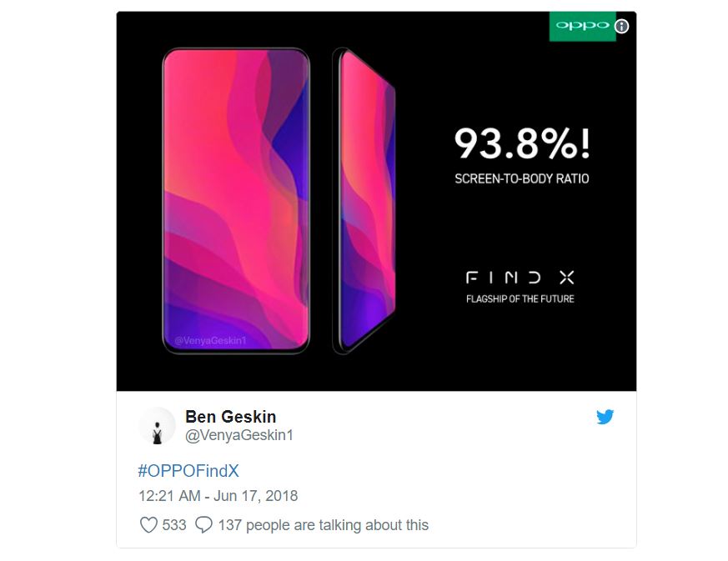Click the 93.8%! headline in the image
The image size is (728, 561).
[x=522, y=143]
